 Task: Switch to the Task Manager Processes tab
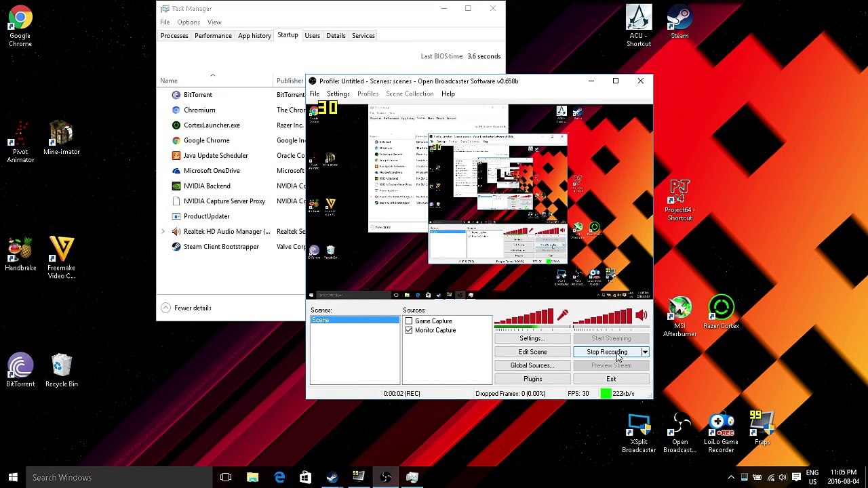tap(174, 35)
